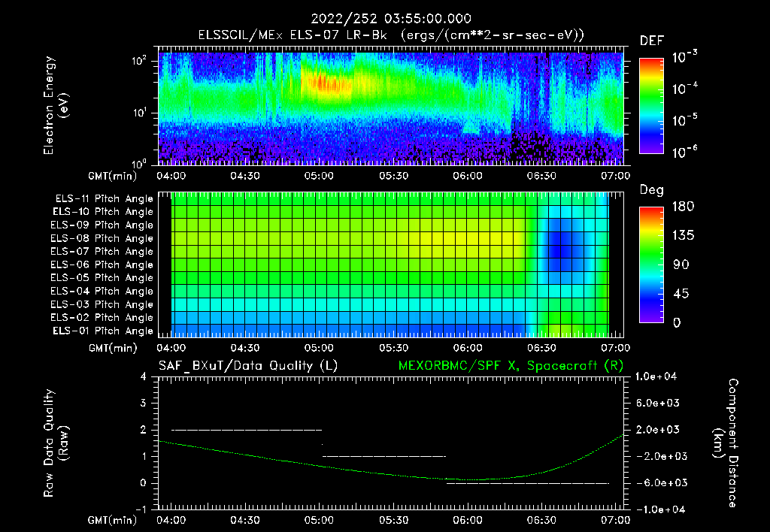Click the 135 tick on Deg color bar
This screenshot has width=770, height=532.
(x=683, y=236)
